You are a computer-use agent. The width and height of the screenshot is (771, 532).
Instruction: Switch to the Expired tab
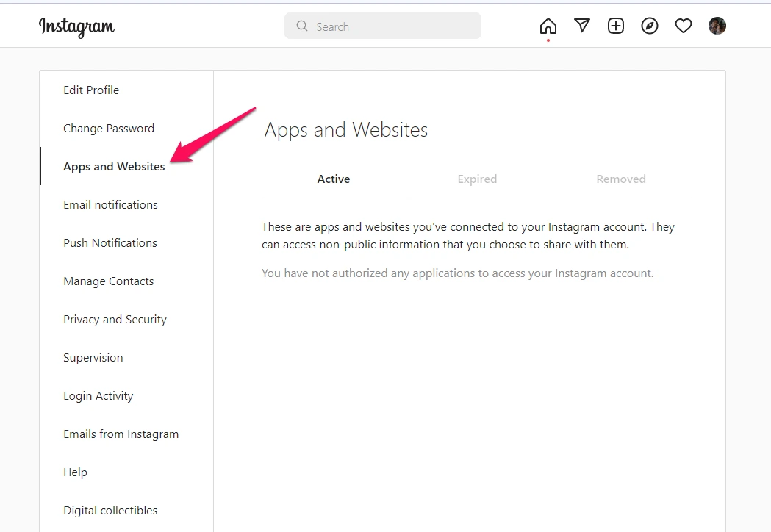click(x=477, y=179)
